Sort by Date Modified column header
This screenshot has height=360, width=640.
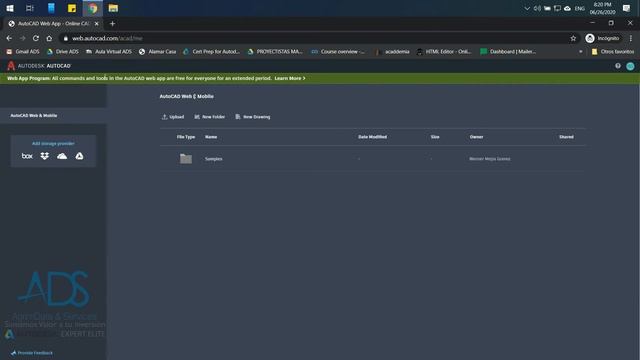372,137
